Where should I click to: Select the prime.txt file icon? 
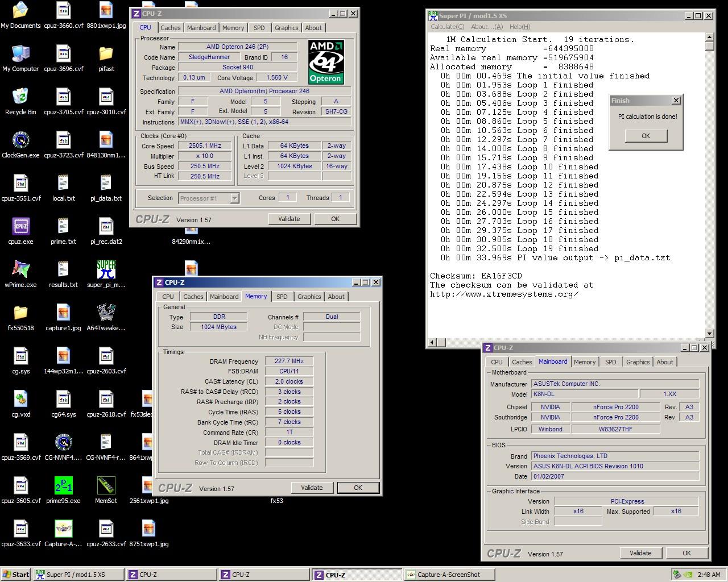pos(63,226)
